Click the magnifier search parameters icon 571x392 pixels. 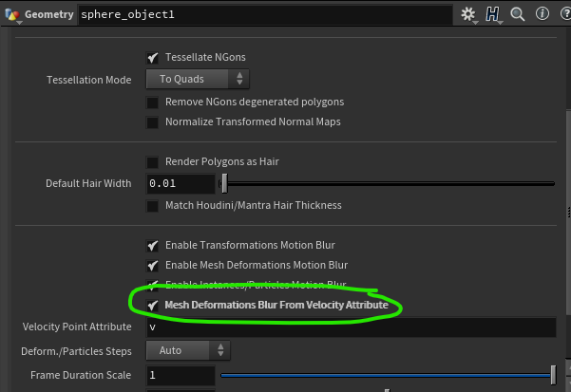click(x=518, y=15)
